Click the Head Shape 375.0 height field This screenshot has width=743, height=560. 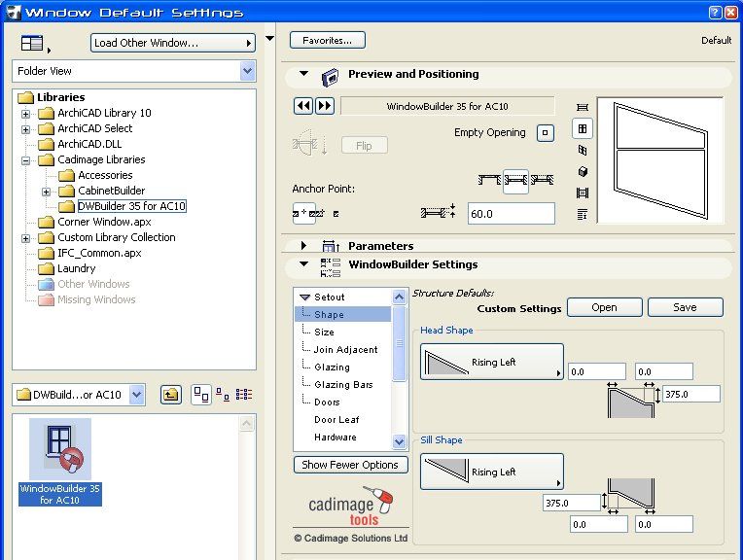[x=691, y=394]
